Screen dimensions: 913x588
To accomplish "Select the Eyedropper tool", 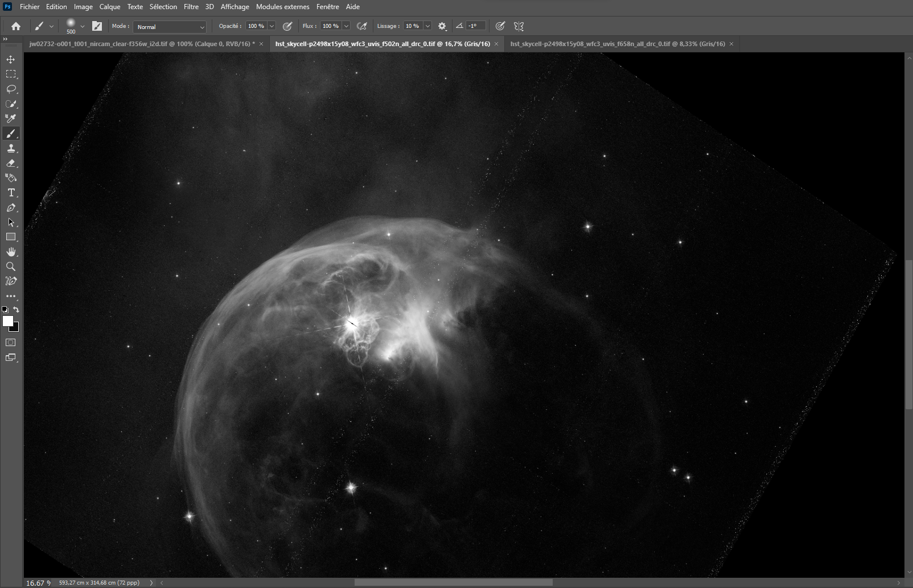I will [x=11, y=118].
